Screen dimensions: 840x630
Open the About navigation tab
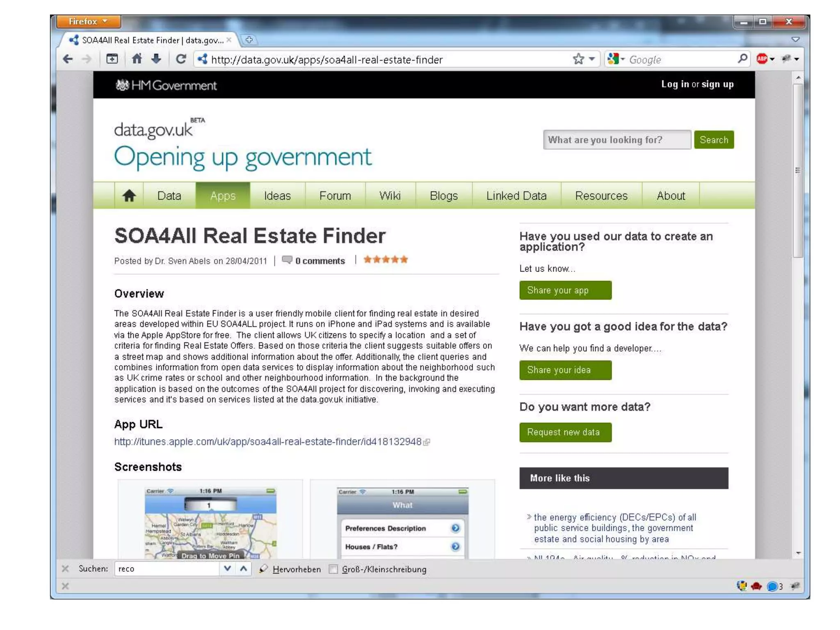coord(671,196)
